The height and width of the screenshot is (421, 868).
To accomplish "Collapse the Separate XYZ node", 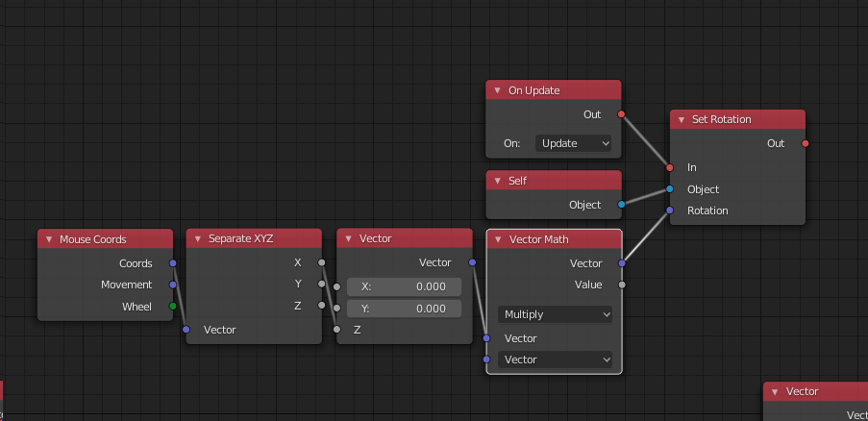I will point(198,239).
